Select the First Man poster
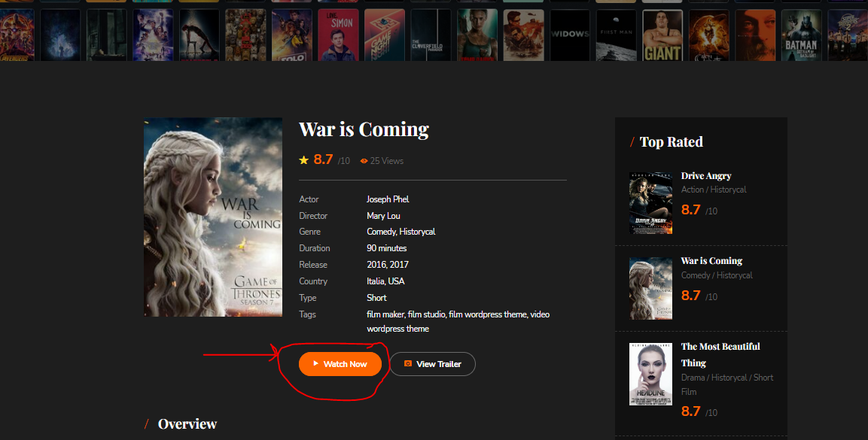Screen dimensions: 868x440 point(616,35)
